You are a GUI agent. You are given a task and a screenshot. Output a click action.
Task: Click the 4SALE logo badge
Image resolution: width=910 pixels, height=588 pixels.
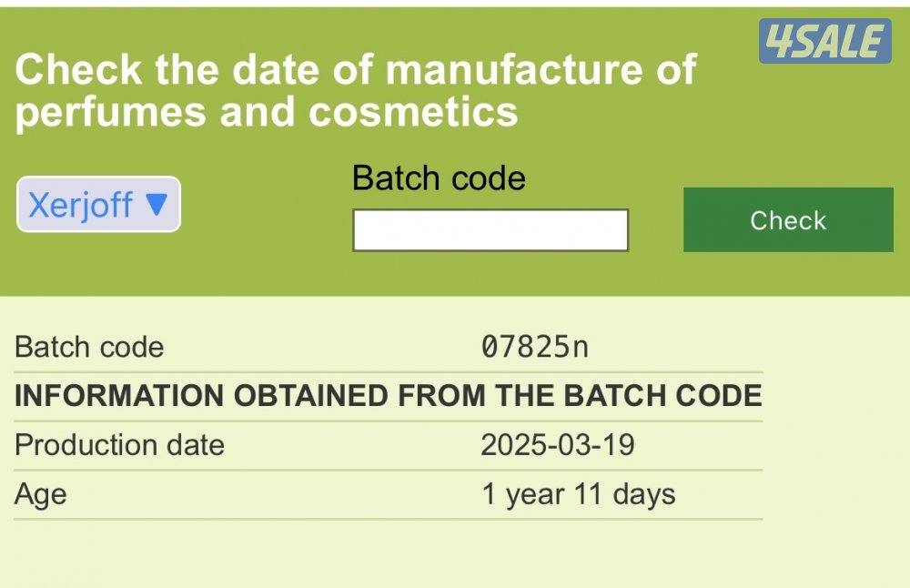click(x=824, y=42)
